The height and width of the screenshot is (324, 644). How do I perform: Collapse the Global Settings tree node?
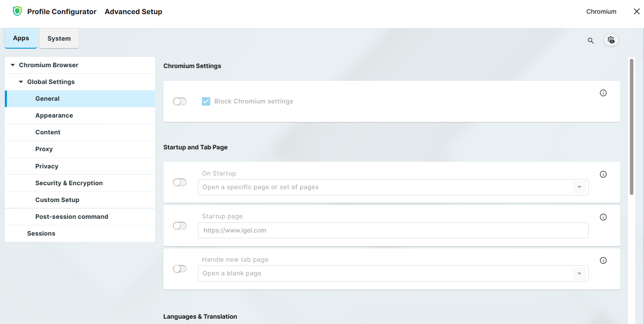pyautogui.click(x=21, y=82)
